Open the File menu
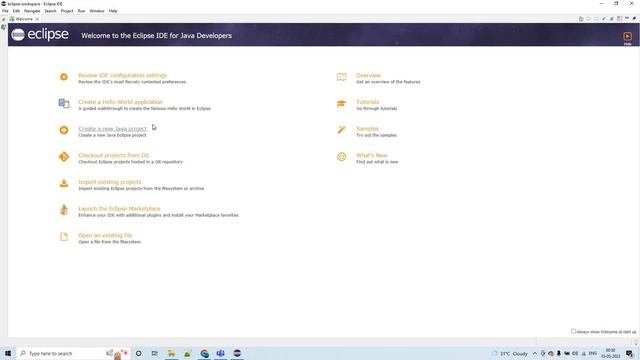 tap(5, 11)
